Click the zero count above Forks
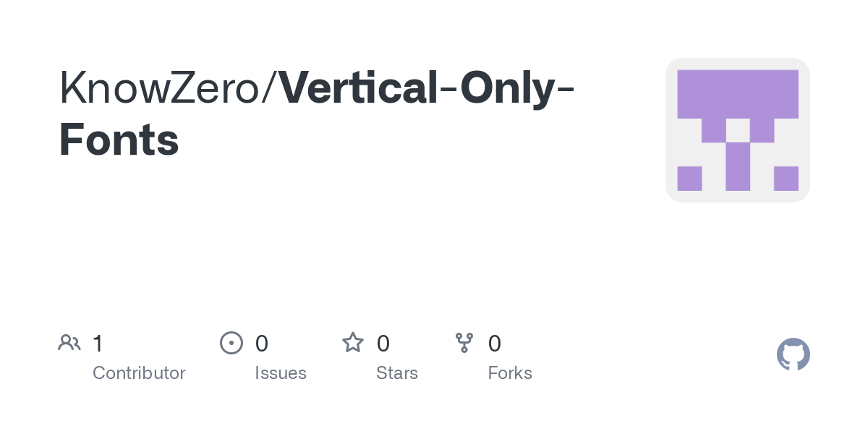This screenshot has width=868, height=434. coord(495,343)
